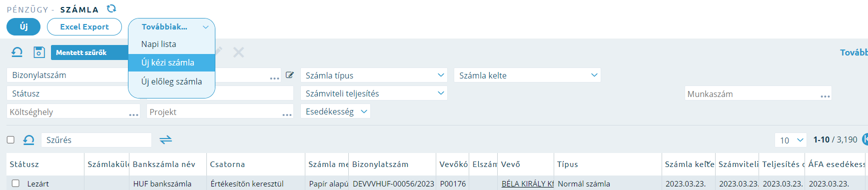
Task: Click the X icon in the filter toolbar
Action: click(x=238, y=52)
